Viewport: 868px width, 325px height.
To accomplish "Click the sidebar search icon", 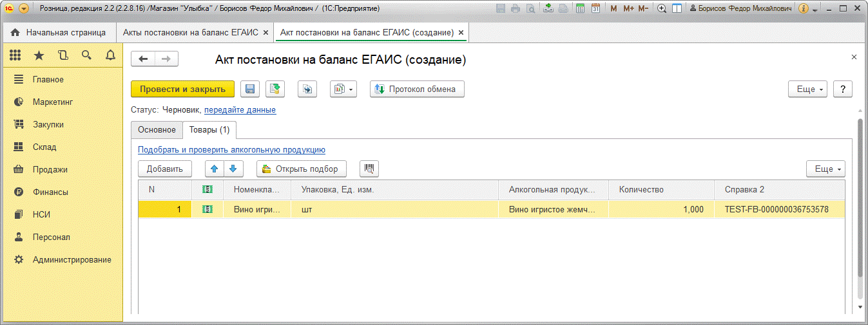I will click(x=86, y=55).
